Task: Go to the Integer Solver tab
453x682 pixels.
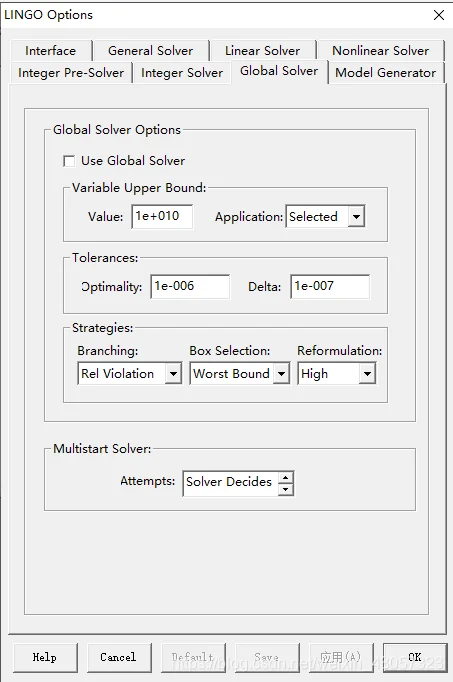Action: pos(182,73)
